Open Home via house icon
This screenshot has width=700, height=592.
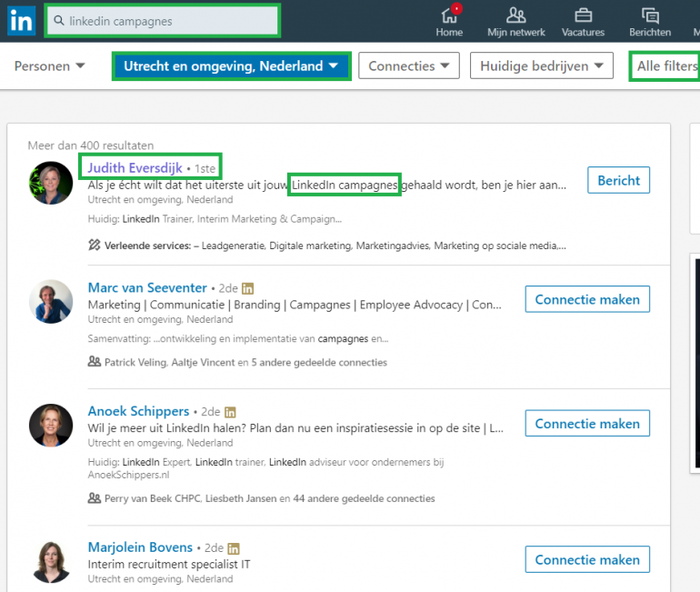[x=449, y=16]
